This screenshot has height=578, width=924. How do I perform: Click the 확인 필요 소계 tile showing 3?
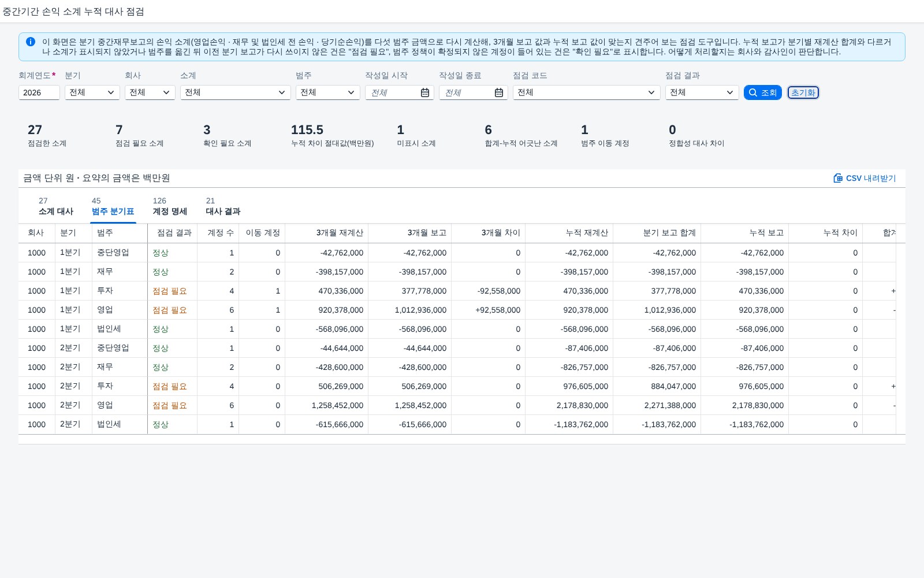coord(228,136)
